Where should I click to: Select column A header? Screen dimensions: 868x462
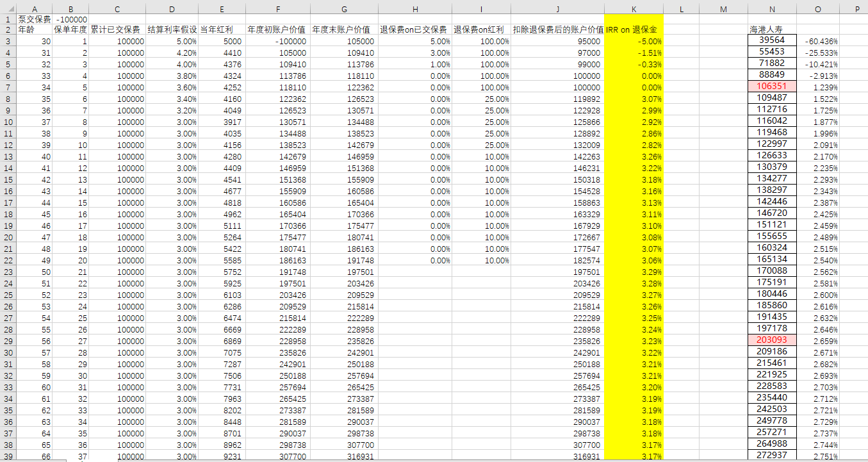click(35, 10)
